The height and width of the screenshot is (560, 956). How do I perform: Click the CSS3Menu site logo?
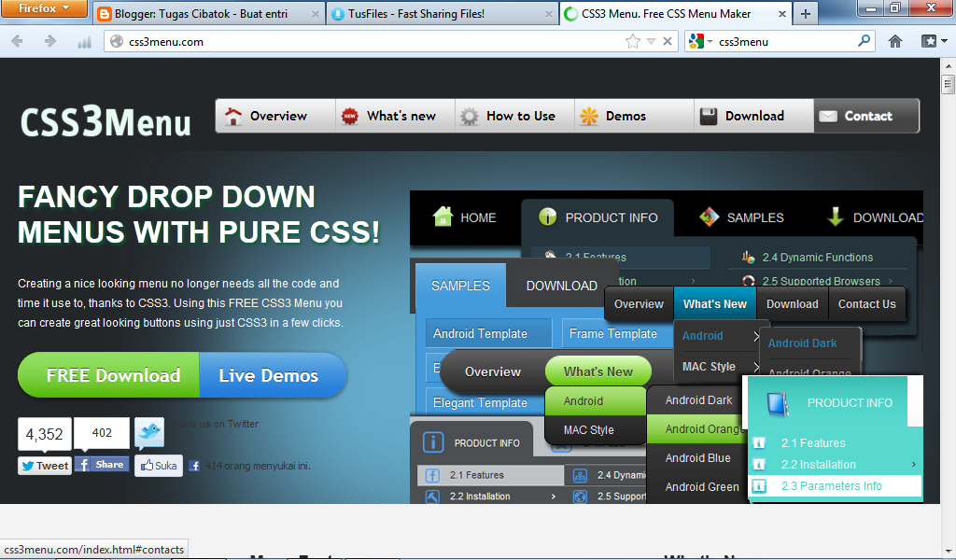point(105,120)
